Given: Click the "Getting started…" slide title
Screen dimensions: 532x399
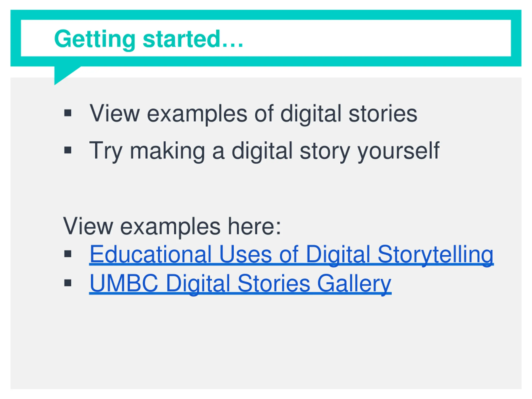Looking at the screenshot, I should click(x=149, y=39).
